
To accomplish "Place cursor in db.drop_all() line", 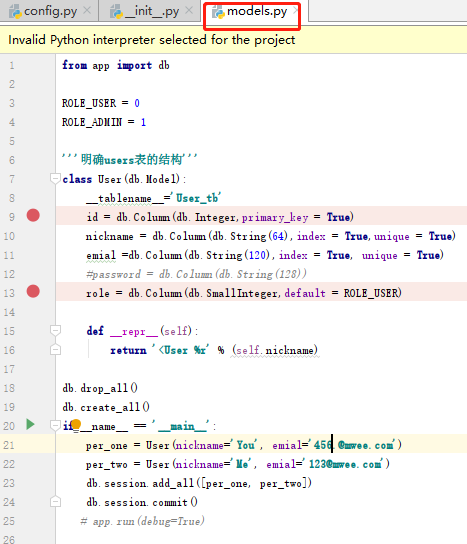I will pos(100,388).
